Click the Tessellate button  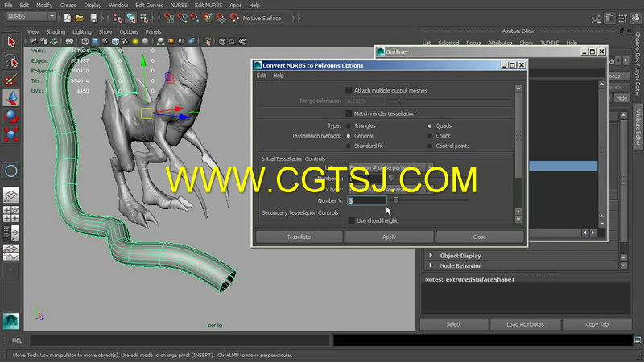(299, 237)
